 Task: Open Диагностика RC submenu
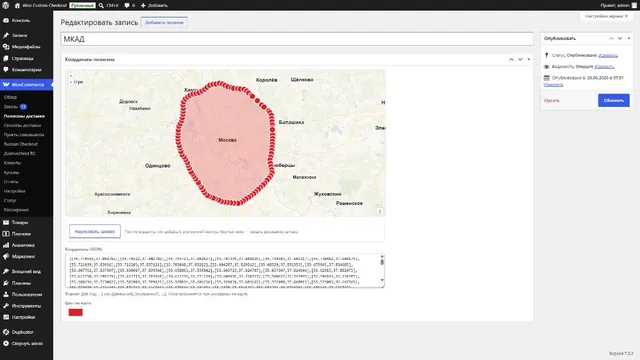click(x=20, y=153)
